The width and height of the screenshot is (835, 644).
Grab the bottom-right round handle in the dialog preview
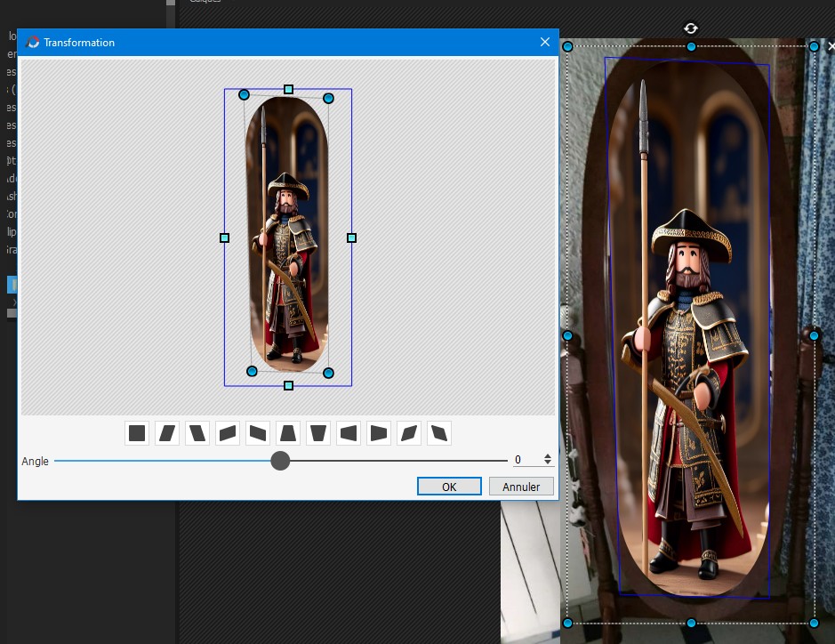pos(328,373)
